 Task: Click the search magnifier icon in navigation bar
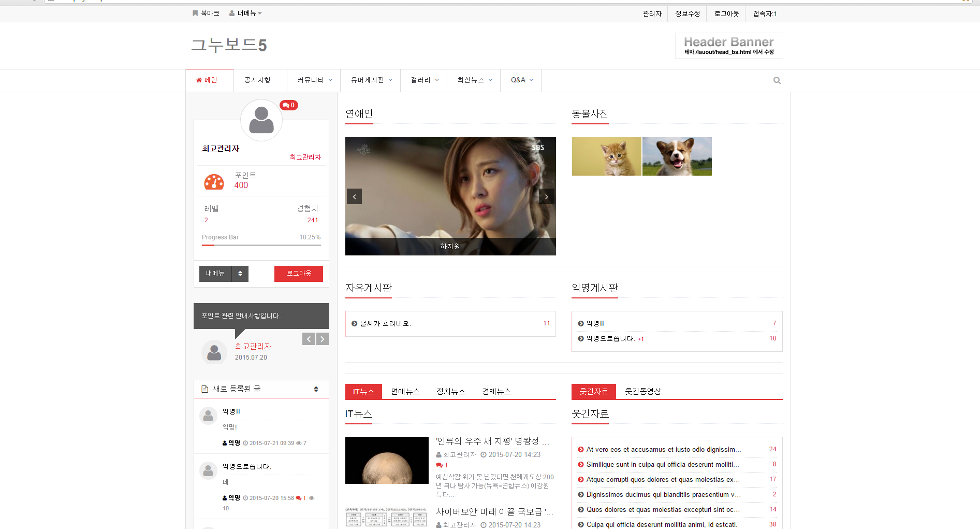pyautogui.click(x=777, y=80)
